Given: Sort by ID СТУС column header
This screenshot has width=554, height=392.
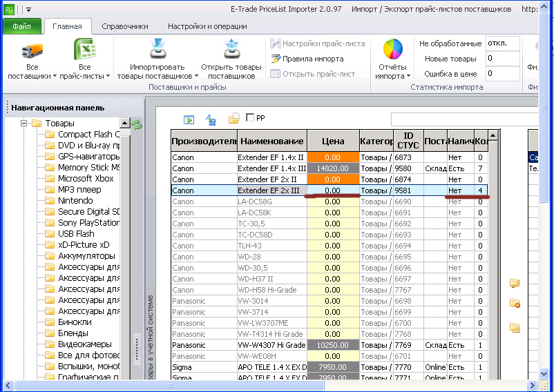Looking at the screenshot, I should click(x=408, y=141).
